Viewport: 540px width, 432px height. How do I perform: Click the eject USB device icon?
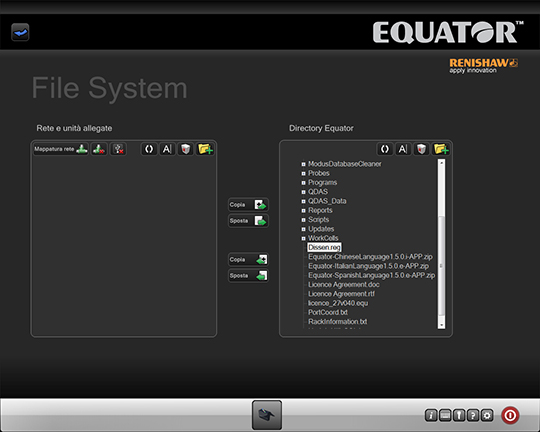118,149
